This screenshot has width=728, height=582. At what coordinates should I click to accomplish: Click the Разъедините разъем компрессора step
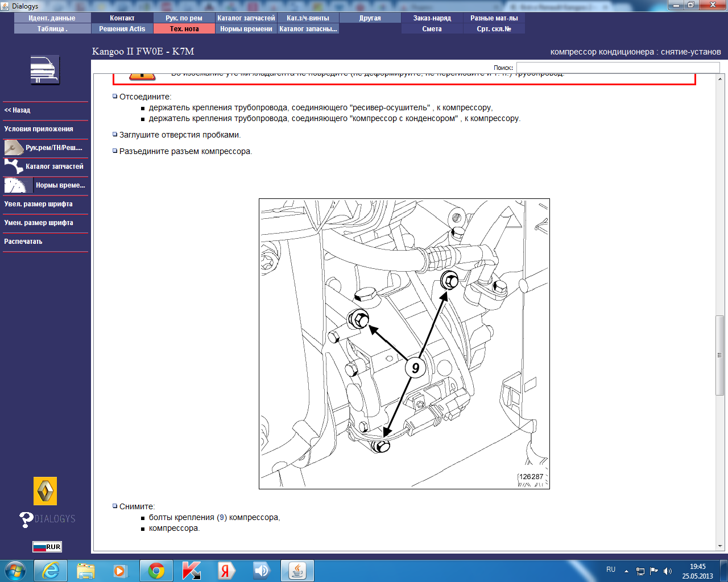185,151
